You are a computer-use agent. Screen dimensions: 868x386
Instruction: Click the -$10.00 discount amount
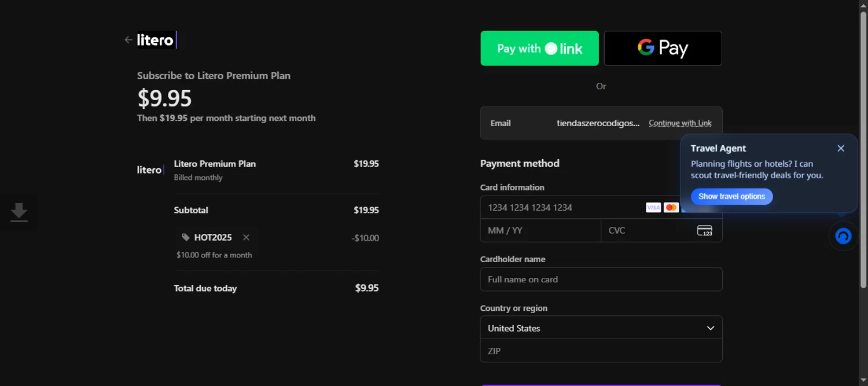click(365, 238)
